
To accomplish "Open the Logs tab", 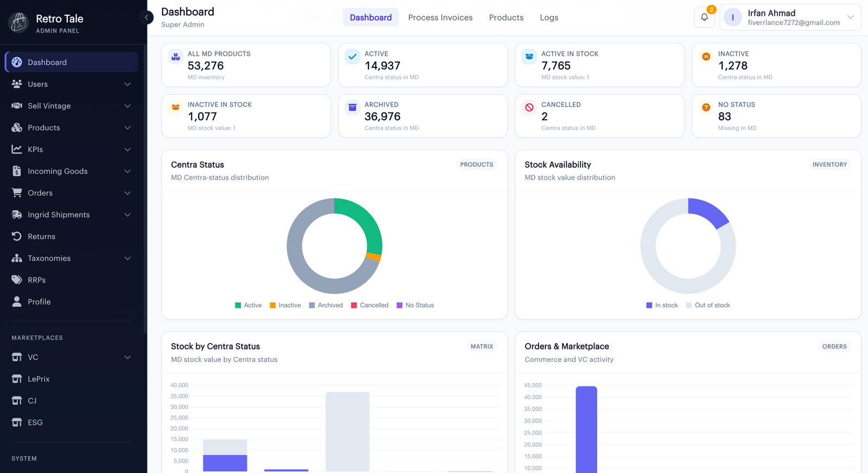I will pos(549,17).
